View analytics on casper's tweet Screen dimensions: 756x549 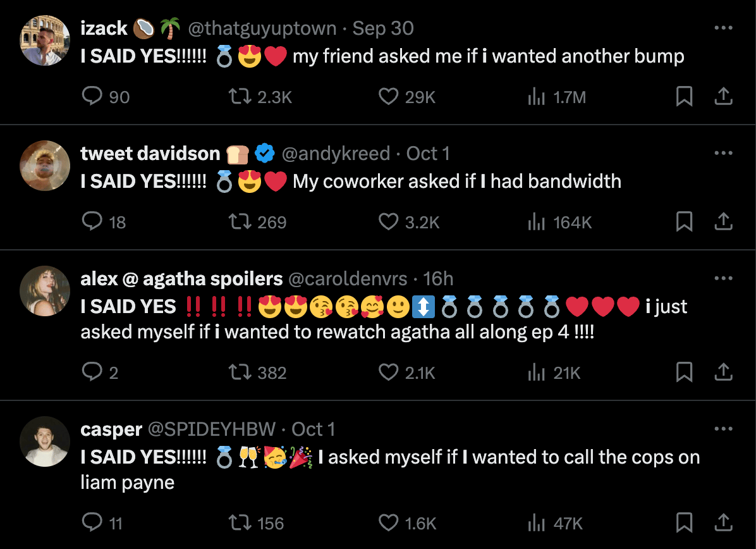[x=536, y=522]
